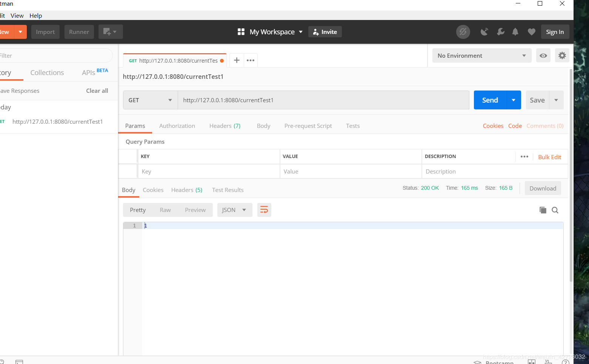Open the Tests tab
Viewport: 589px width, 364px height.
[353, 126]
